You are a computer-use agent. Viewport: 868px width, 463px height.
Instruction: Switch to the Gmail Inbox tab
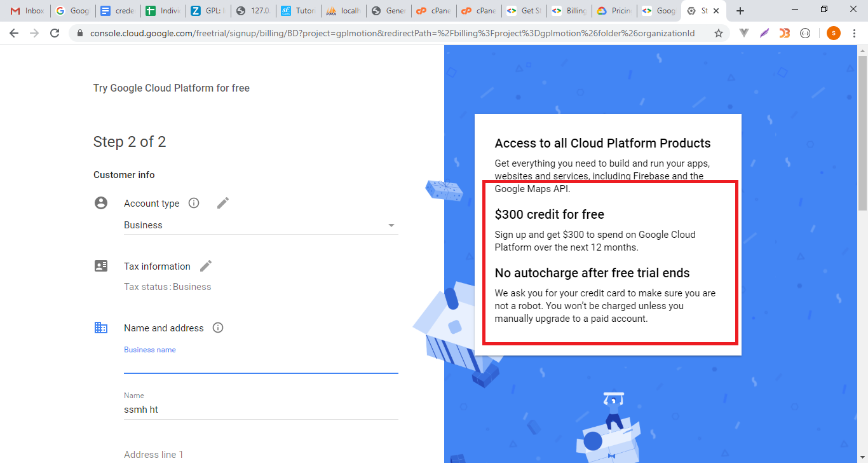(27, 11)
